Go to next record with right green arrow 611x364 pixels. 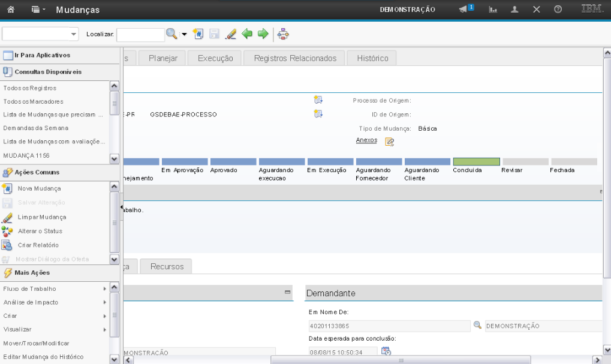(x=263, y=34)
